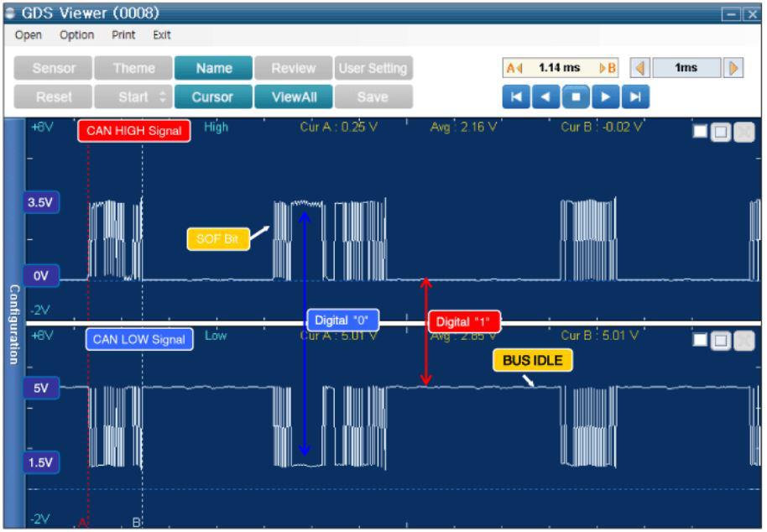Viewport: 767px width, 532px height.
Task: Select cursor A marker on timeline
Action: (x=83, y=522)
